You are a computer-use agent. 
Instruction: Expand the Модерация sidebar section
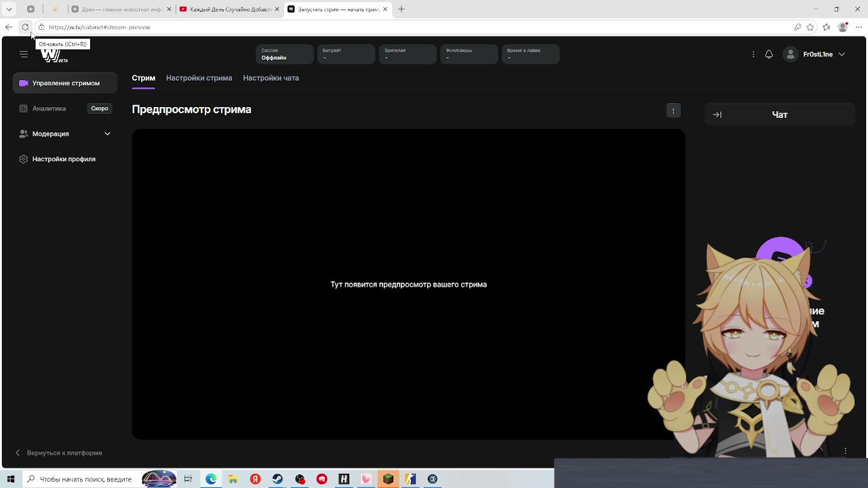pyautogui.click(x=65, y=134)
